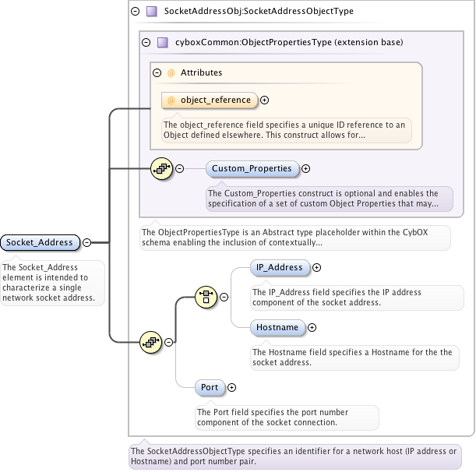Collapse the ObjectPropertiesType extension base section
Viewport: 476px width, 472px height.
(x=146, y=42)
